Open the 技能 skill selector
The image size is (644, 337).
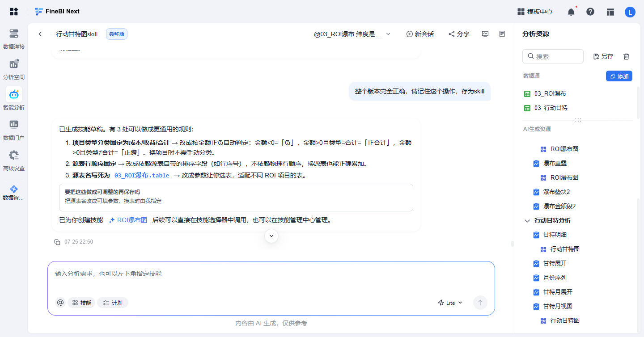[82, 303]
